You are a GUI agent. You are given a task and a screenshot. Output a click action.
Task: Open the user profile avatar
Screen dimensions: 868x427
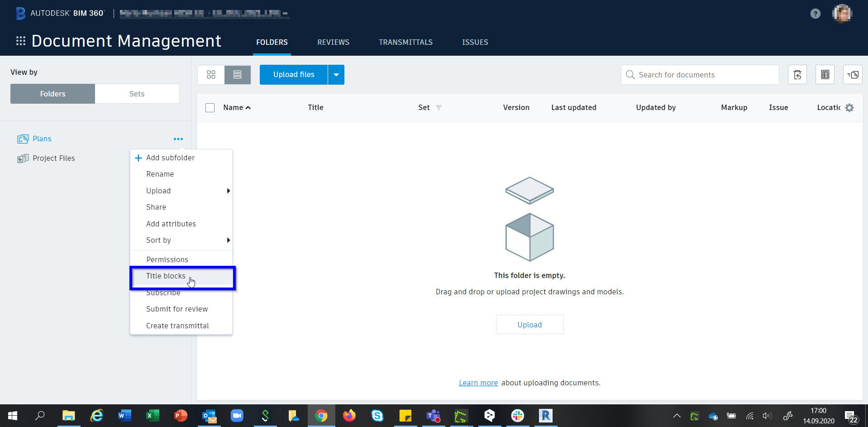pyautogui.click(x=842, y=14)
